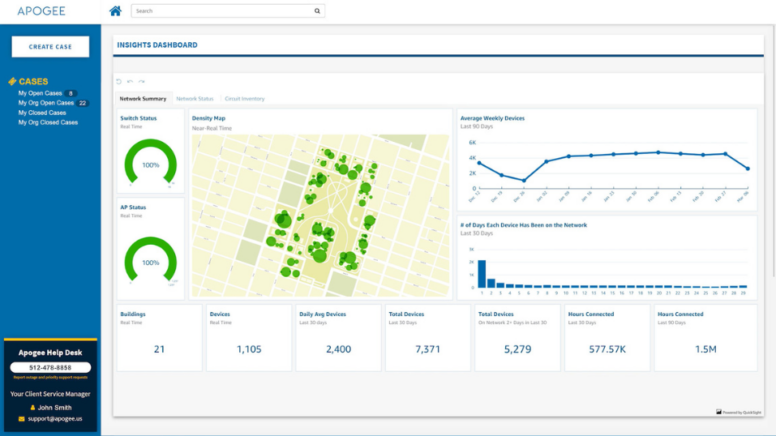Open My Org Open Cases link
Viewport: 776px width, 436px height.
point(46,103)
